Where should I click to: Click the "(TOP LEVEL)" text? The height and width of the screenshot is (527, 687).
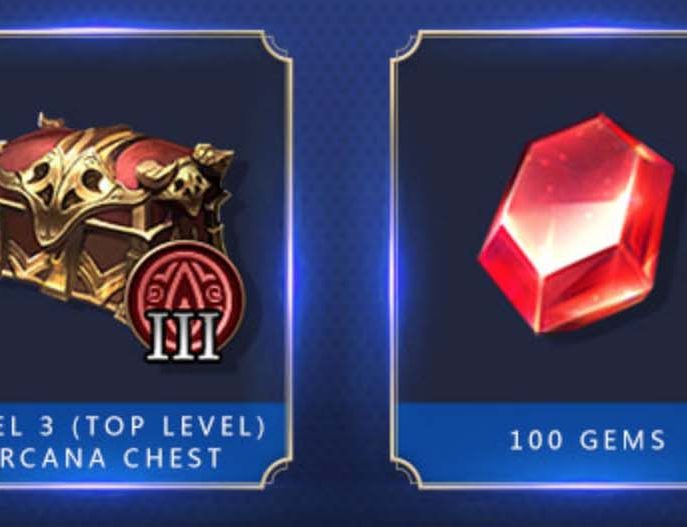pyautogui.click(x=169, y=426)
